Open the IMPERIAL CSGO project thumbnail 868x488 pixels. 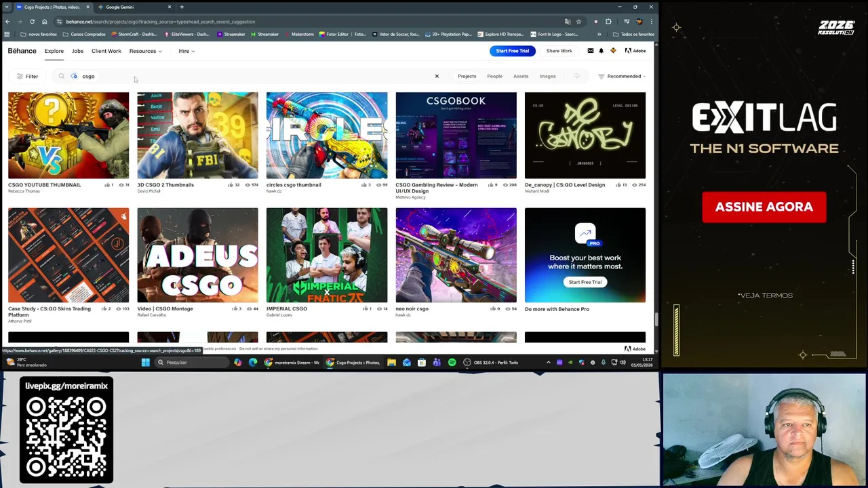pyautogui.click(x=327, y=255)
